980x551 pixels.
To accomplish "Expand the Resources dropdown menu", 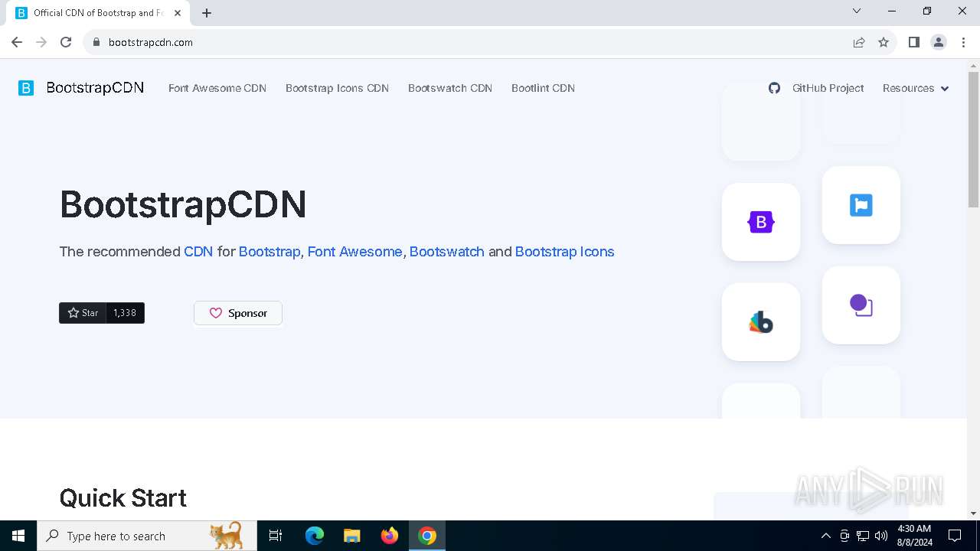I will 916,88.
